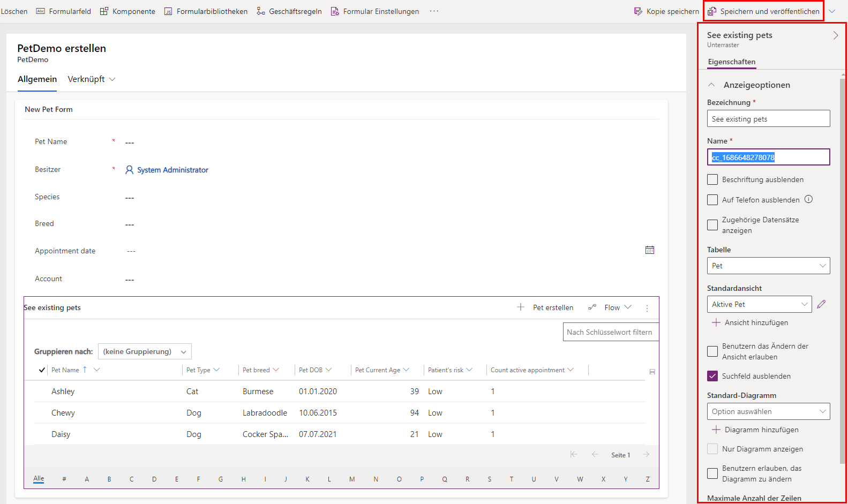Click the Komponente toolbar icon

tap(104, 11)
